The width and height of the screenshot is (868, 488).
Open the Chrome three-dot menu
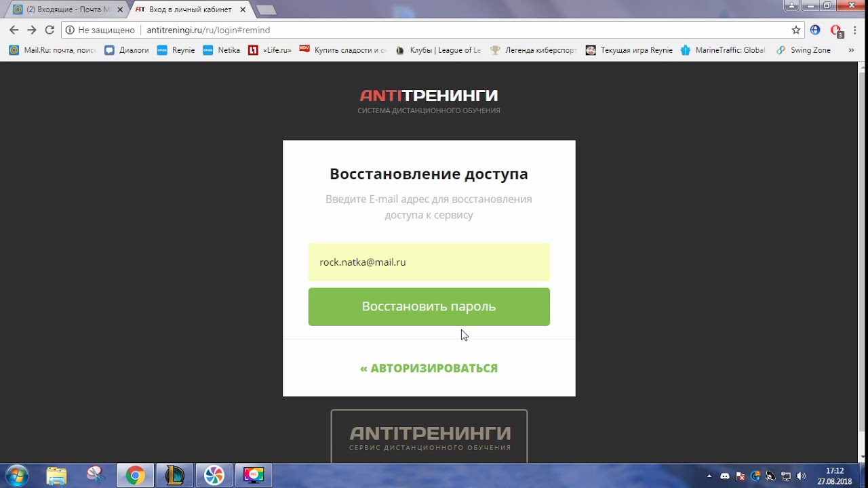[x=856, y=30]
